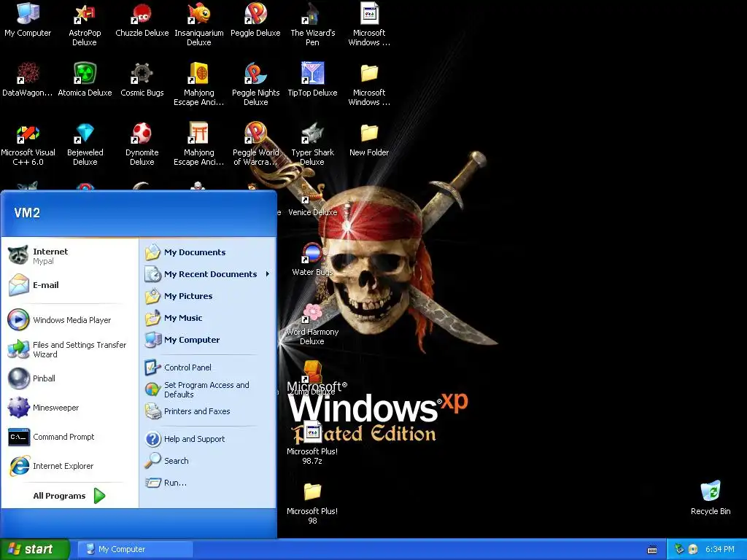Click Microsoft Visual C++ 6.0 icon

pyautogui.click(x=28, y=133)
